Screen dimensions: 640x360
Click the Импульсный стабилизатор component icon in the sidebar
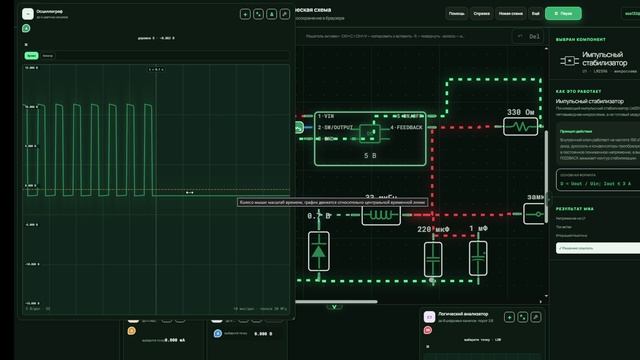569,61
